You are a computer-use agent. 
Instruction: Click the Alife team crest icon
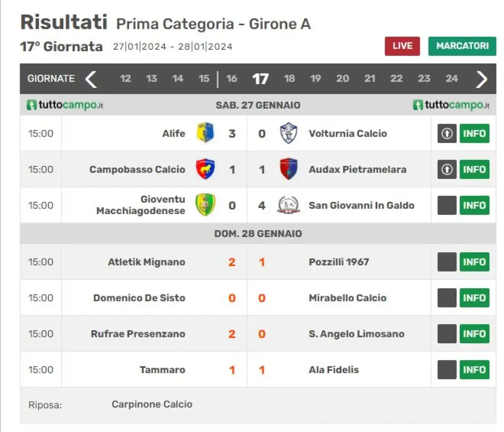pyautogui.click(x=205, y=133)
